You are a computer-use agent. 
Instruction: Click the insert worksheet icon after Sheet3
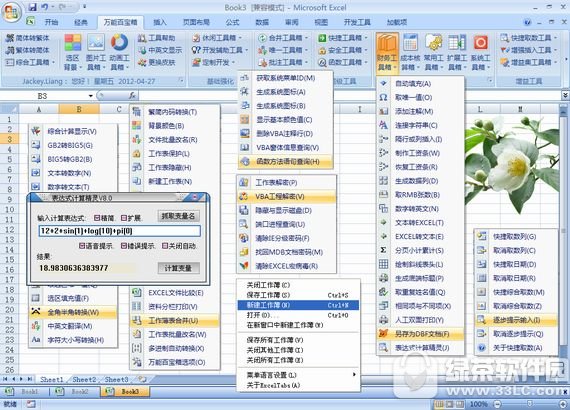(x=142, y=379)
